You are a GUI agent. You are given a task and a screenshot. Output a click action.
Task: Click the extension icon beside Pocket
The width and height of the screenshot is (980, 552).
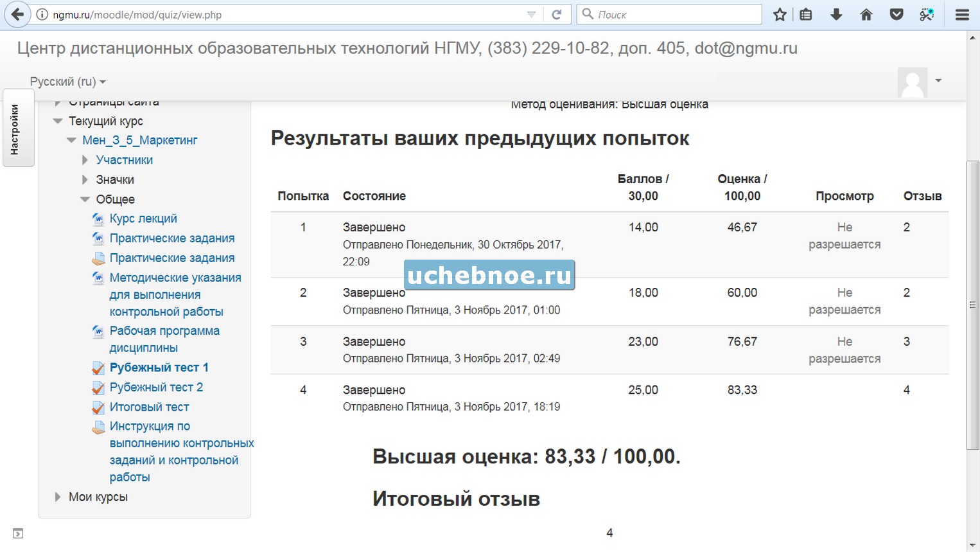click(x=927, y=14)
